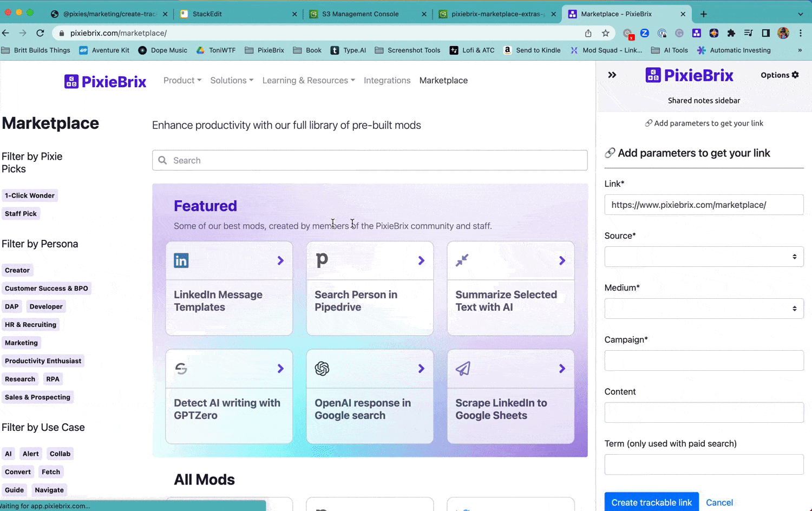Collapse sidebar with double chevron icon
The image size is (812, 511).
612,75
